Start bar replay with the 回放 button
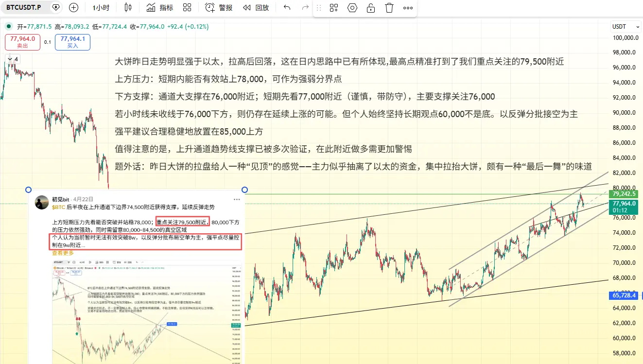Viewport: 643px width, 364px height. [256, 8]
